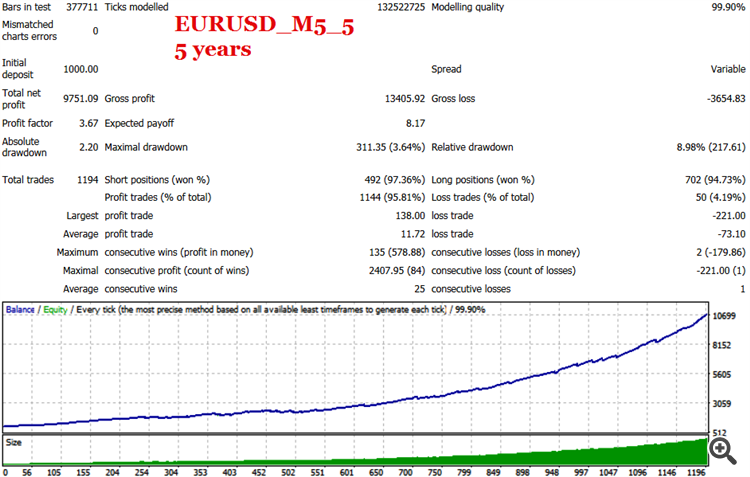This screenshot has height=477, width=750.
Task: Click the 8152 y-axis label
Action: click(722, 345)
